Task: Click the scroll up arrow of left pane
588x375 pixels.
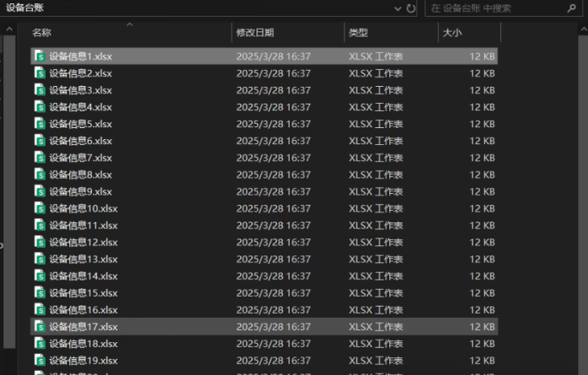Action: pyautogui.click(x=9, y=29)
